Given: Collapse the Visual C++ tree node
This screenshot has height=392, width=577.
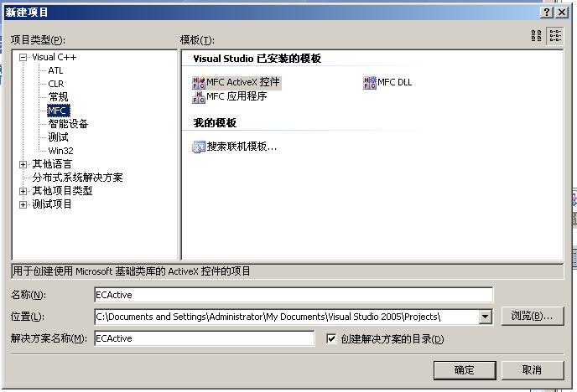Looking at the screenshot, I should [23, 57].
